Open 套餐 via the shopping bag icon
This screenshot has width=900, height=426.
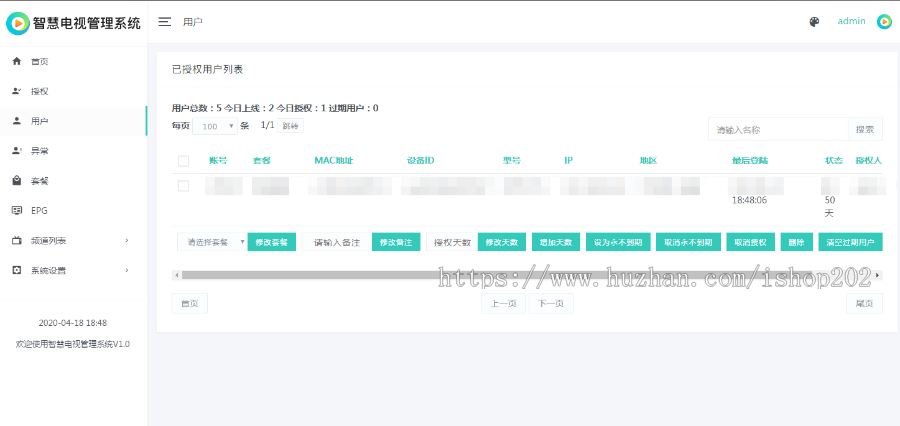[x=17, y=180]
